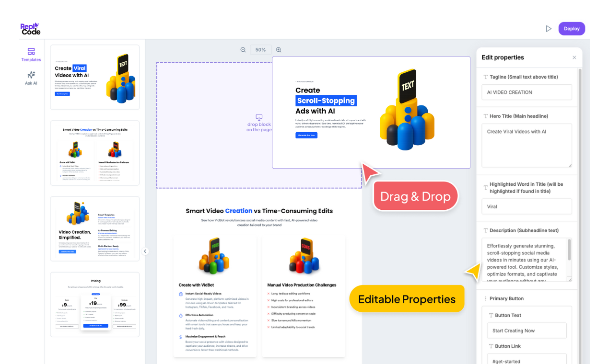The height and width of the screenshot is (364, 609).
Task: Select the Pricing template thumbnail
Action: [x=95, y=305]
